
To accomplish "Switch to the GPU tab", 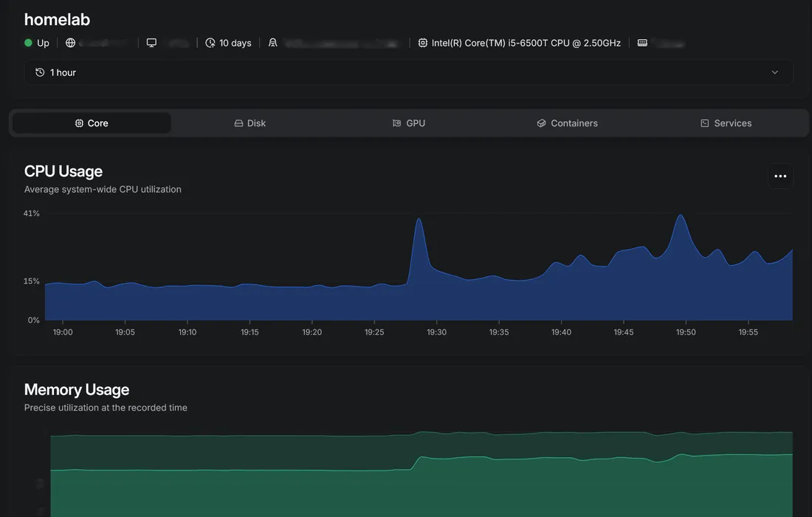I will [409, 123].
